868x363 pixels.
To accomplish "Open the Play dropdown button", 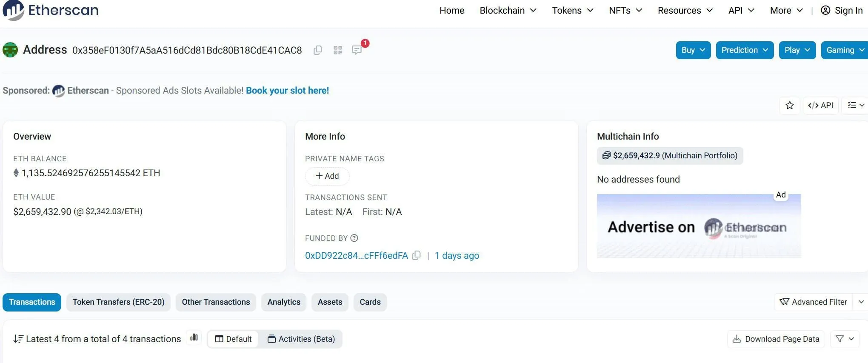I will click(x=797, y=50).
